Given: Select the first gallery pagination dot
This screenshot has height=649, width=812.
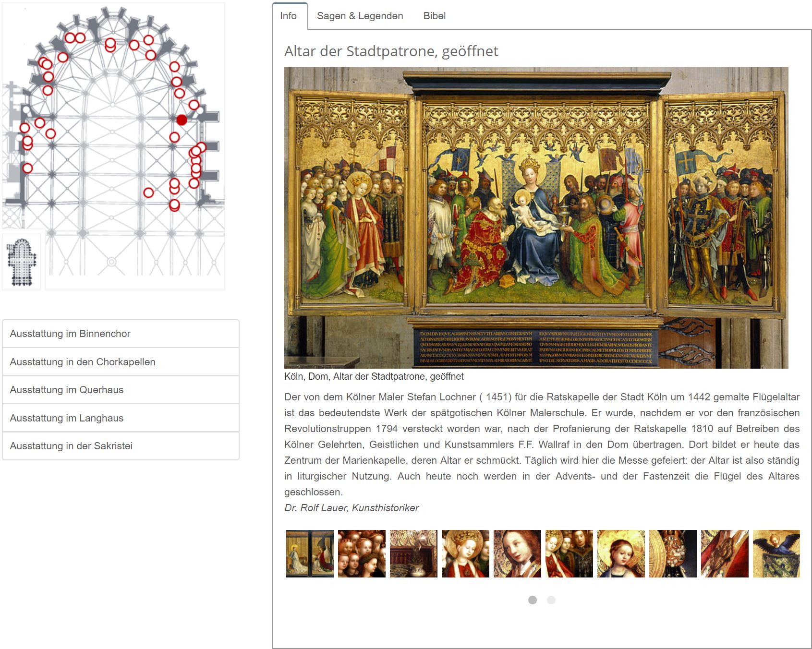Looking at the screenshot, I should (x=532, y=600).
